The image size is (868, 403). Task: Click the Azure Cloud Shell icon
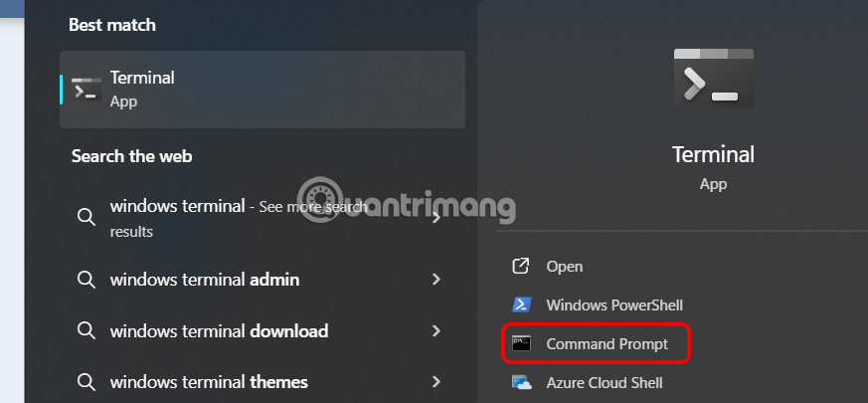(x=521, y=382)
